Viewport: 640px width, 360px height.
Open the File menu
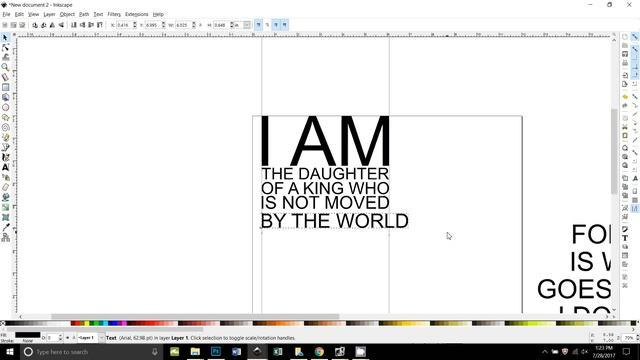[x=6, y=14]
